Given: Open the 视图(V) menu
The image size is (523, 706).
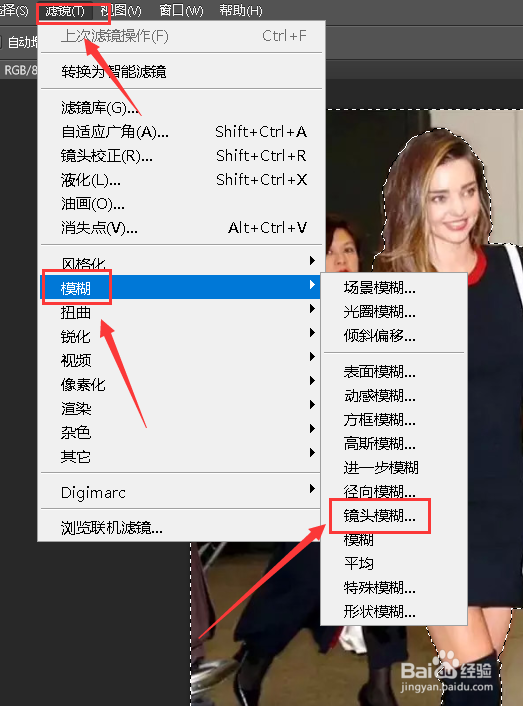Looking at the screenshot, I should tap(121, 10).
